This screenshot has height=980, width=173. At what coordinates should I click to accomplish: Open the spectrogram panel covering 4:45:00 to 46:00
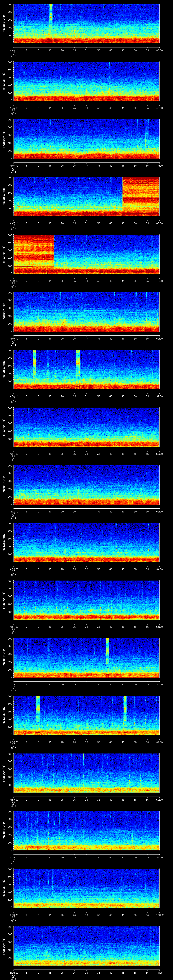point(86,81)
